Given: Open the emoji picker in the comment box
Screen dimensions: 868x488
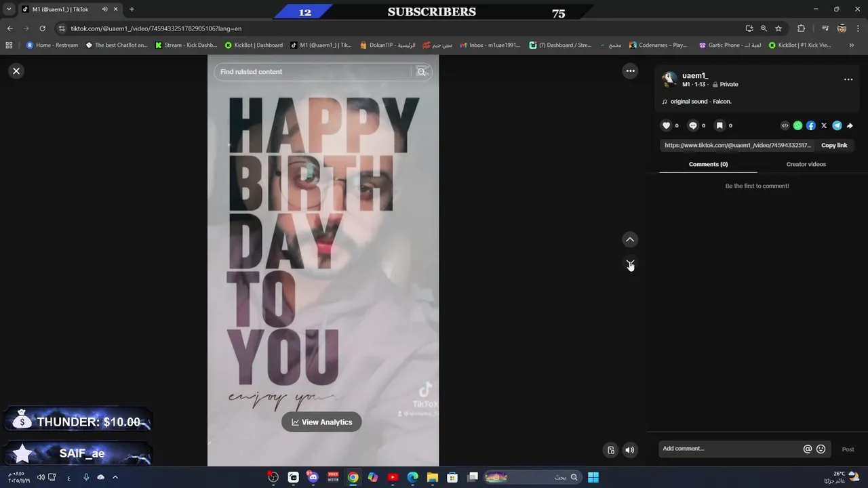Looking at the screenshot, I should pyautogui.click(x=821, y=449).
